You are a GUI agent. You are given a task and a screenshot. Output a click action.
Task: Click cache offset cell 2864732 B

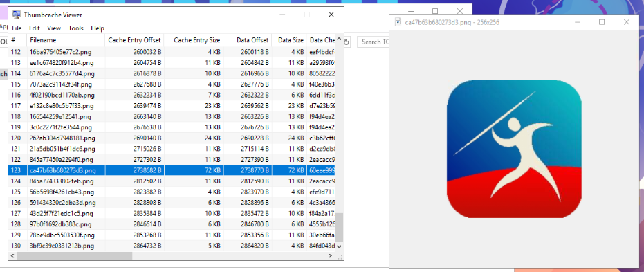pos(134,246)
